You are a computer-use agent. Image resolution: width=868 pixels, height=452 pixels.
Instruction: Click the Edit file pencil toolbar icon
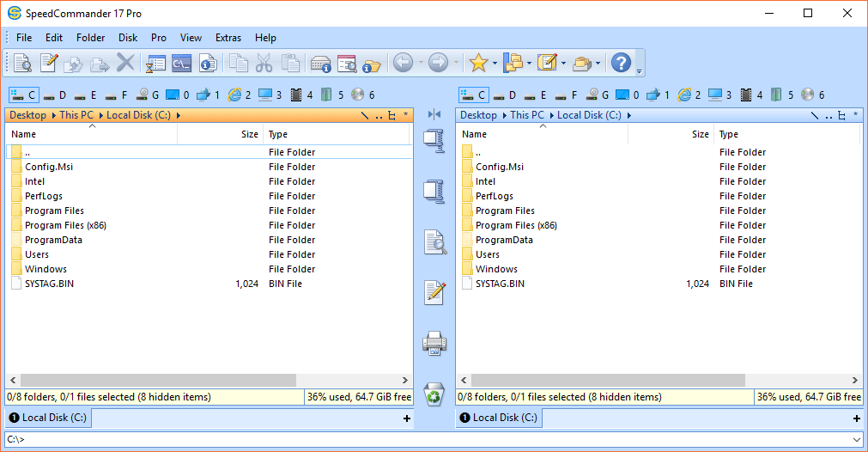pyautogui.click(x=49, y=63)
